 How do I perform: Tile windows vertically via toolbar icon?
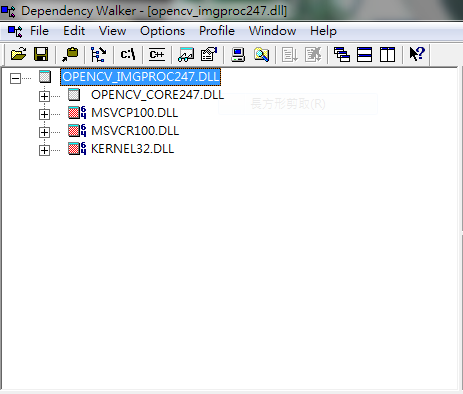point(387,54)
